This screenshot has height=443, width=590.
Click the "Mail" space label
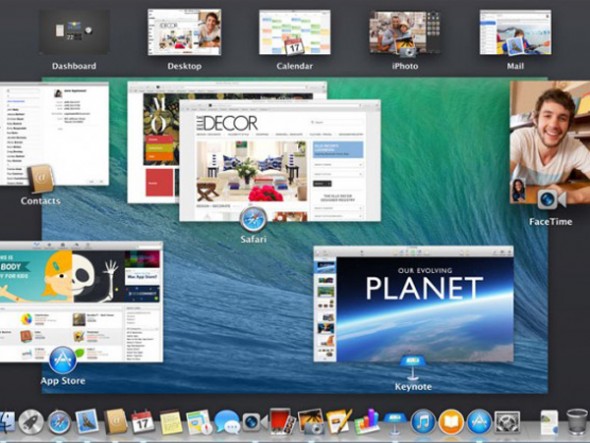pos(515,66)
